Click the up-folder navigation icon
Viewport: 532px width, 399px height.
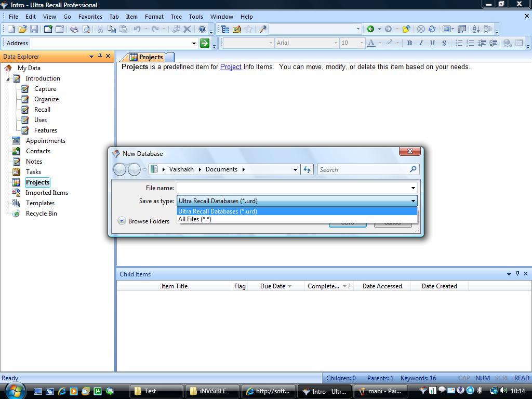point(406,29)
